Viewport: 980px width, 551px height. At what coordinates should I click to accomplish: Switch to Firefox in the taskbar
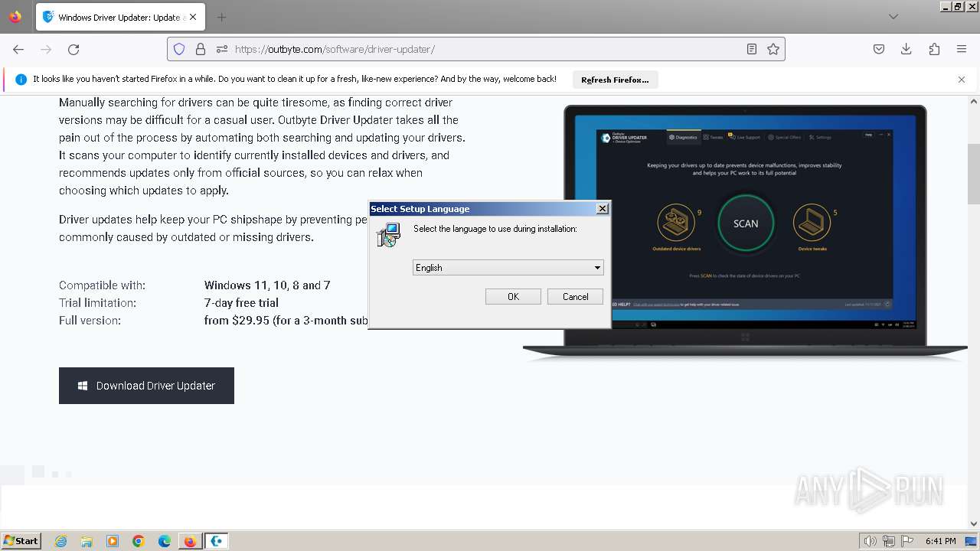[190, 541]
